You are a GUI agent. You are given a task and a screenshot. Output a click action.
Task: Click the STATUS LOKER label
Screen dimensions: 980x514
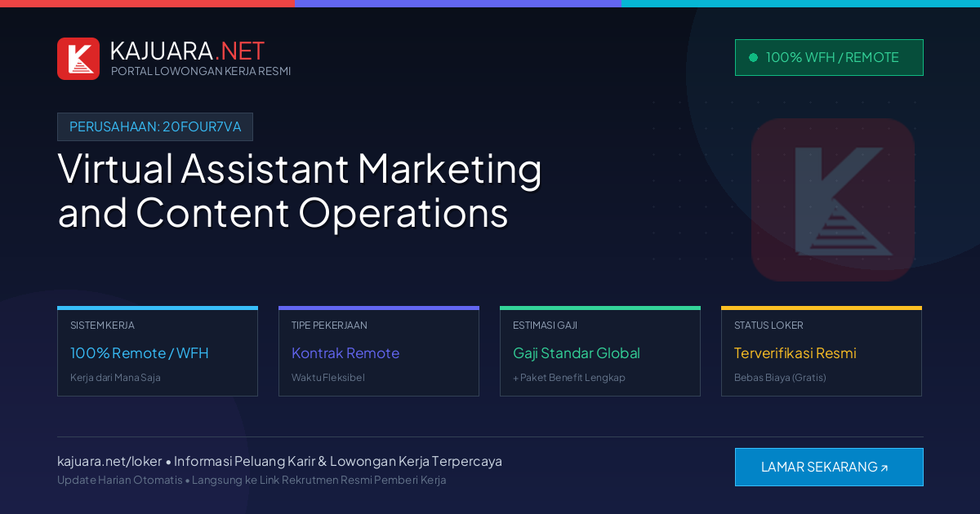tap(768, 325)
